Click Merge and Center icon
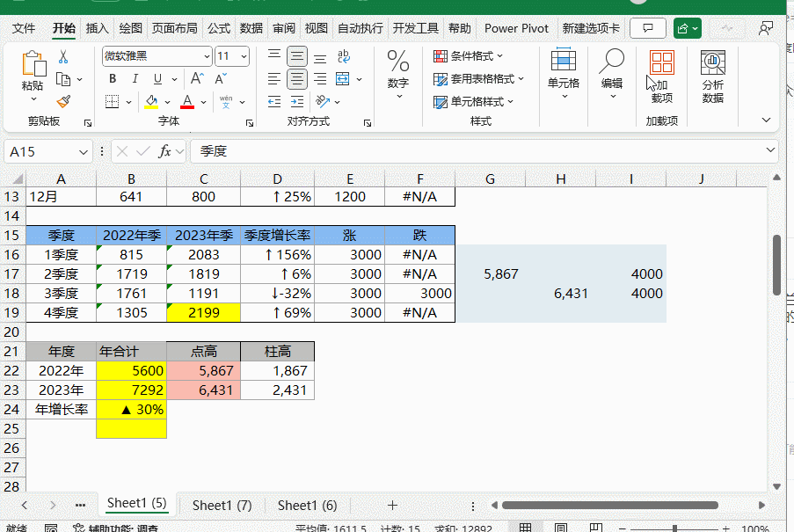The width and height of the screenshot is (794, 532). click(x=343, y=79)
